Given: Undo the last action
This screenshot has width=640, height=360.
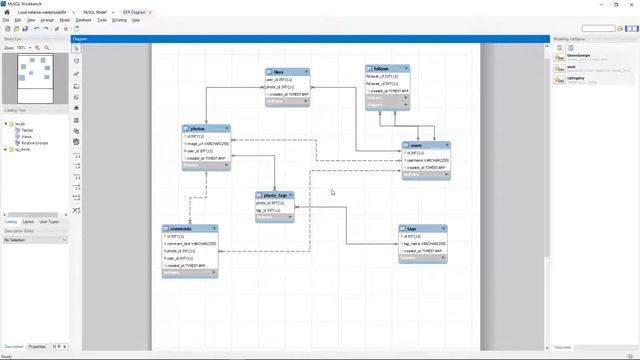Looking at the screenshot, I should (x=37, y=29).
